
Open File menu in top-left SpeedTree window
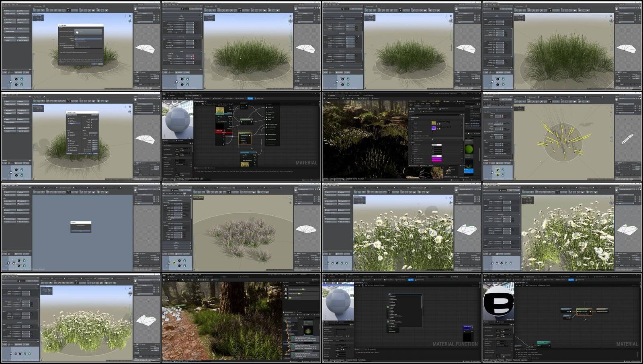pos(4,5)
